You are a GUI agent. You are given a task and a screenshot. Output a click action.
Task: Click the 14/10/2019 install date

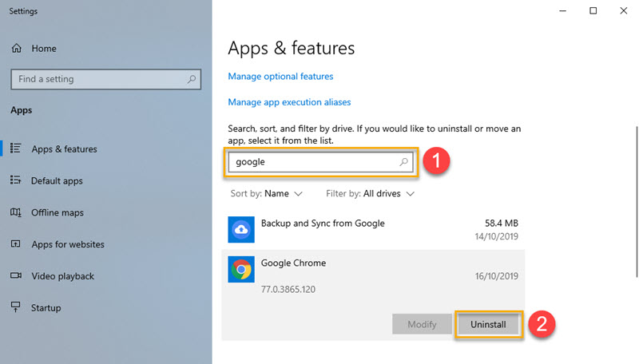point(496,236)
